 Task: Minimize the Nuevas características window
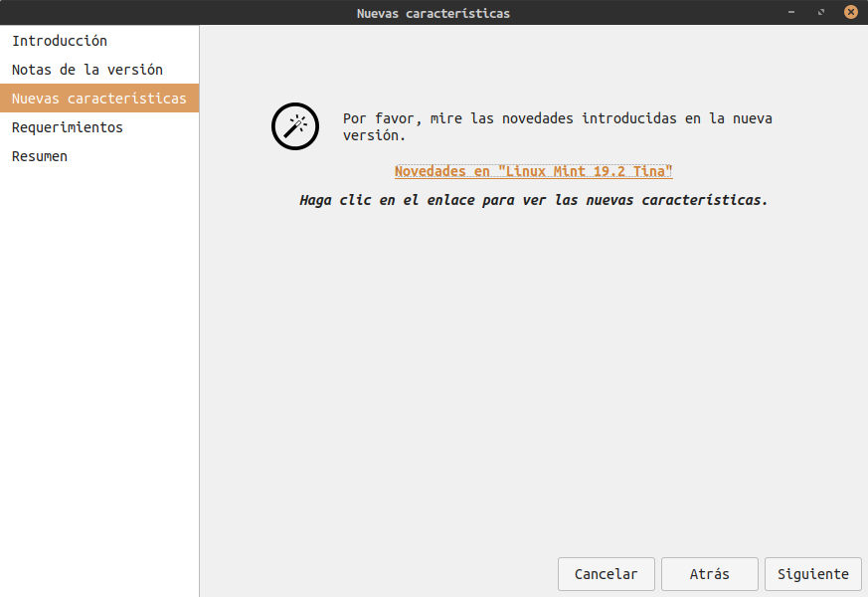791,12
